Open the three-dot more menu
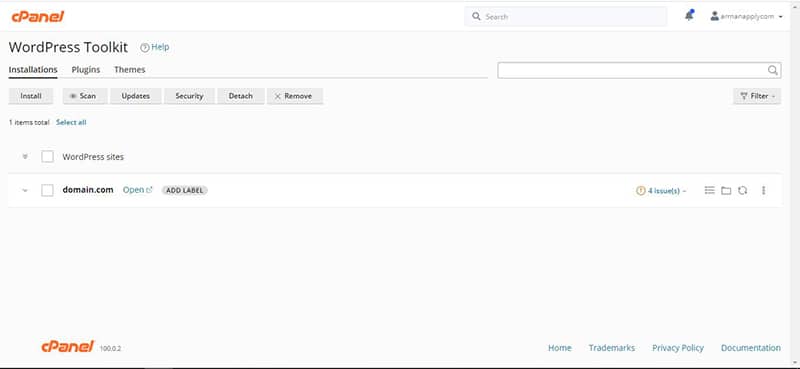The image size is (800, 369). 764,190
